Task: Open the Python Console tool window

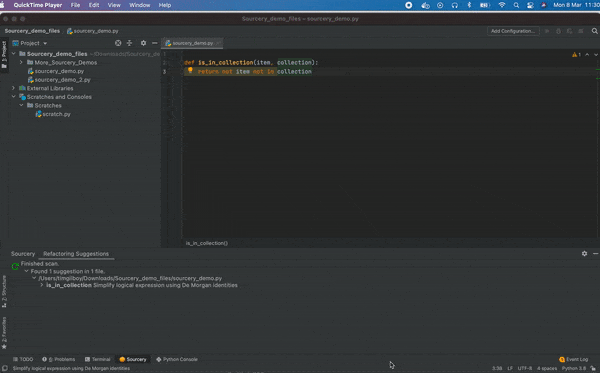Action: 177,359
